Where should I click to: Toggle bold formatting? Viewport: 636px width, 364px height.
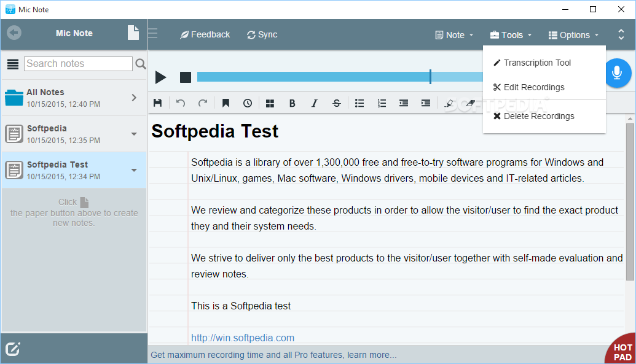tap(292, 103)
